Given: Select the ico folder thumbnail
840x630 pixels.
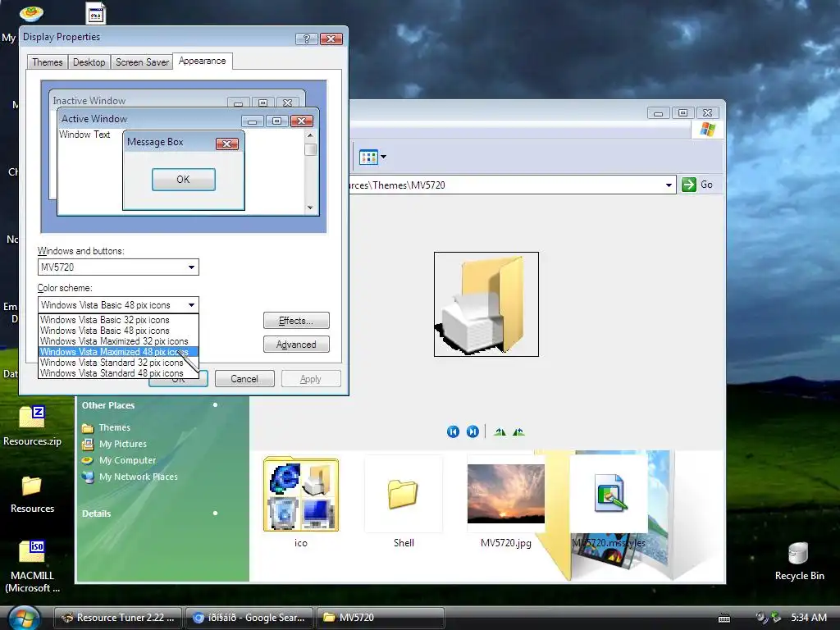Looking at the screenshot, I should [x=301, y=494].
